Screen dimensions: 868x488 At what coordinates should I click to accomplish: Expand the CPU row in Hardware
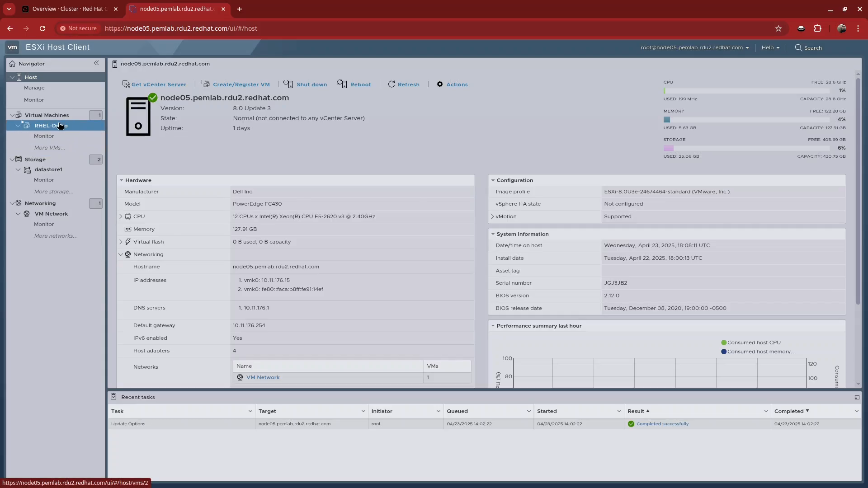(x=121, y=216)
